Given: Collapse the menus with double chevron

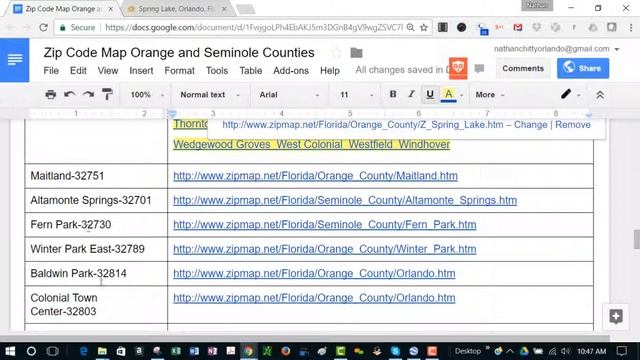Looking at the screenshot, I should coord(600,95).
